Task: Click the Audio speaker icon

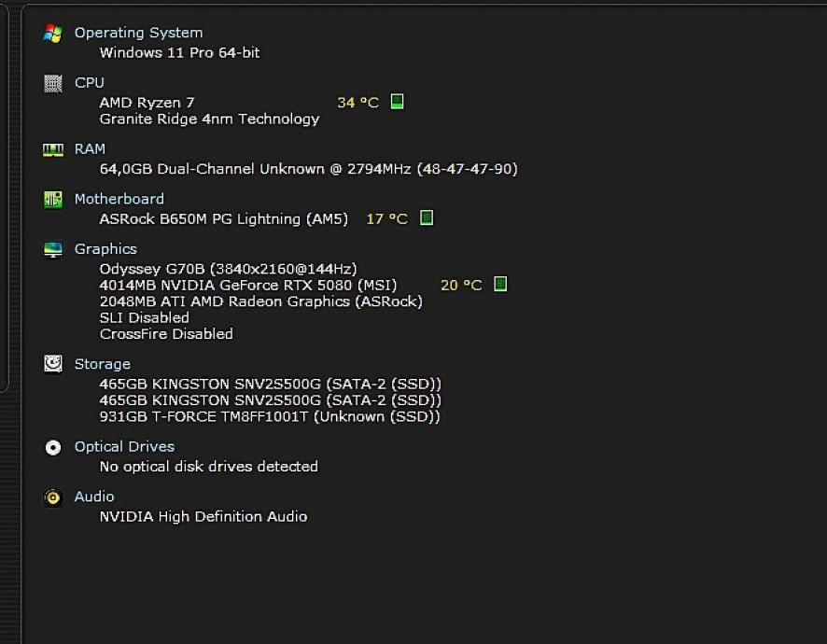Action: tap(53, 497)
